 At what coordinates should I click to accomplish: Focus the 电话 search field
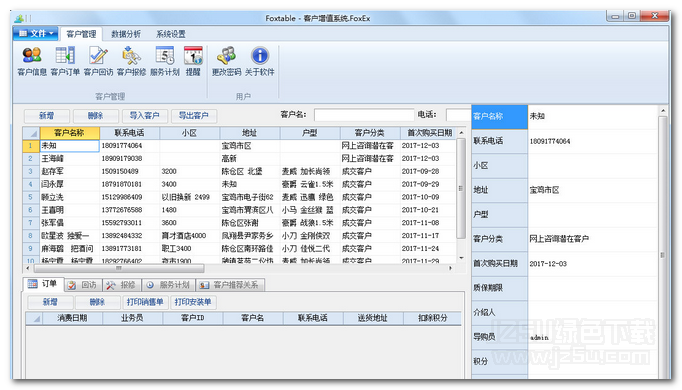coord(458,115)
